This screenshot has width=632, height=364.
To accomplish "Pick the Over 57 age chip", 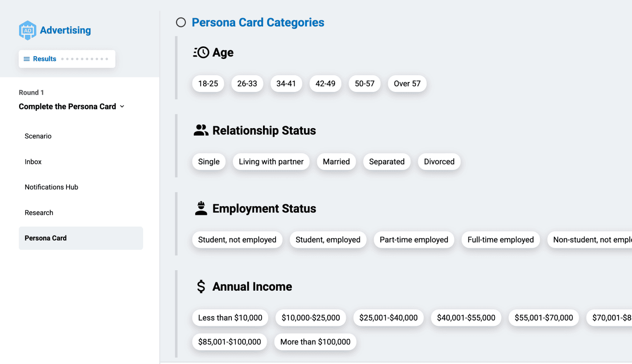I will click(x=407, y=84).
